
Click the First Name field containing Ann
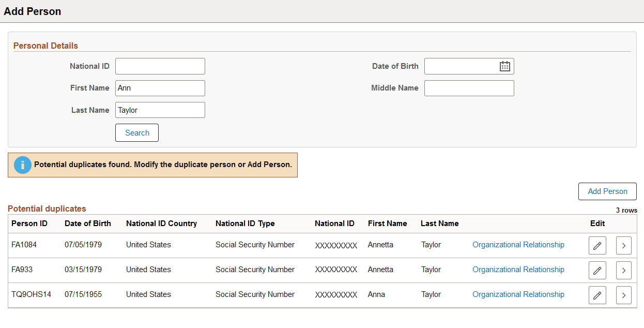point(160,88)
